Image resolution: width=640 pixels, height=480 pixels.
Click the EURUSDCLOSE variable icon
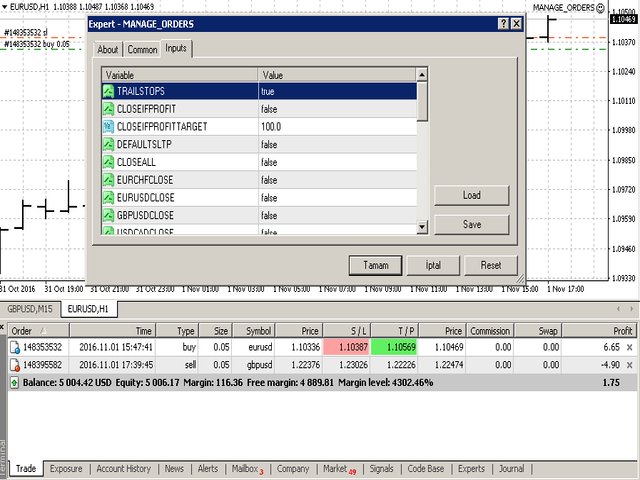click(108, 198)
